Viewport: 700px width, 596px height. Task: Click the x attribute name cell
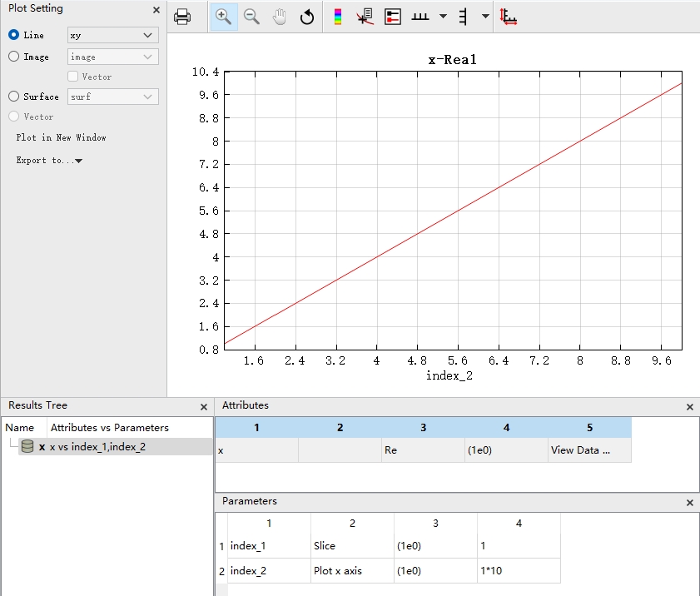pos(256,450)
